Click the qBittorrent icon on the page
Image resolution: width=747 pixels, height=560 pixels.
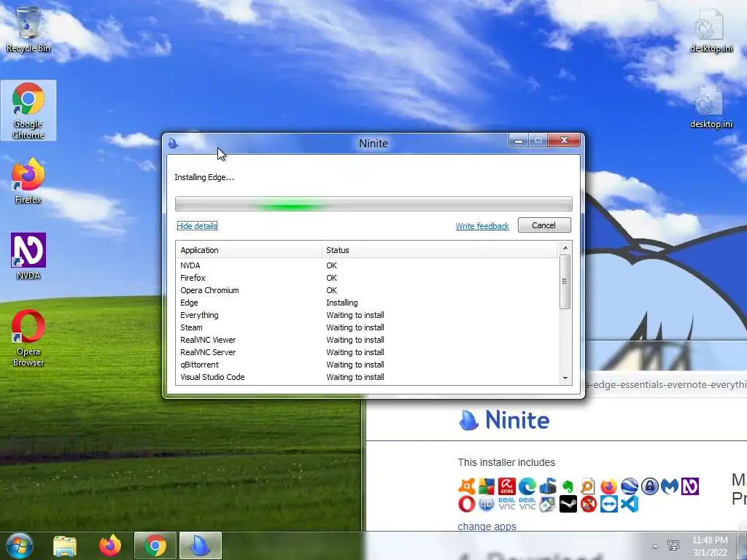tap(487, 504)
